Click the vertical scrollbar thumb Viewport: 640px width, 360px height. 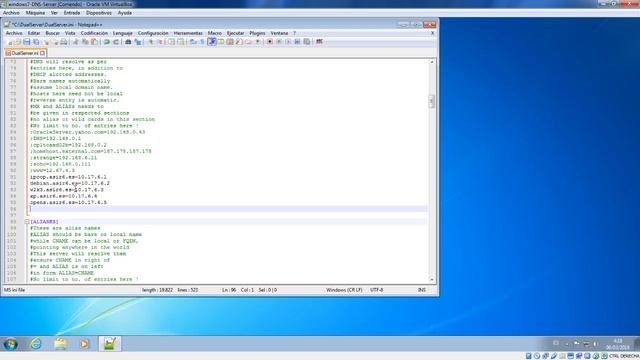tap(432, 101)
